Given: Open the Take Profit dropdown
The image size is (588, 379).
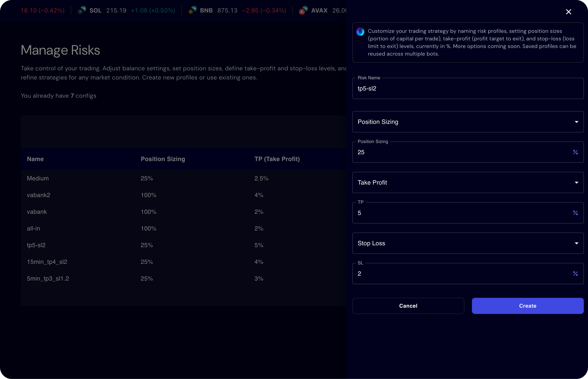Looking at the screenshot, I should (468, 183).
